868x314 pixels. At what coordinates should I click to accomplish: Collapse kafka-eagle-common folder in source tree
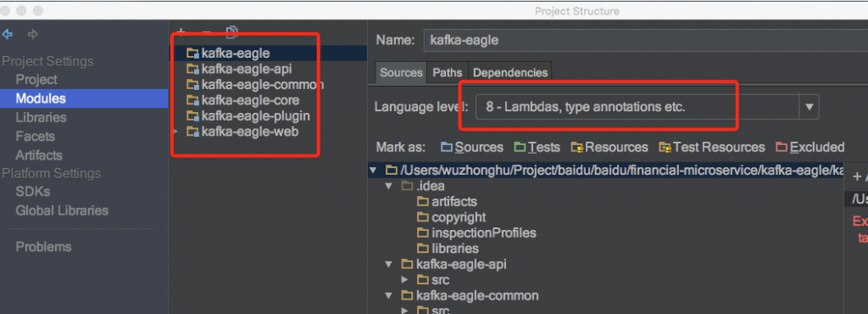pos(389,295)
